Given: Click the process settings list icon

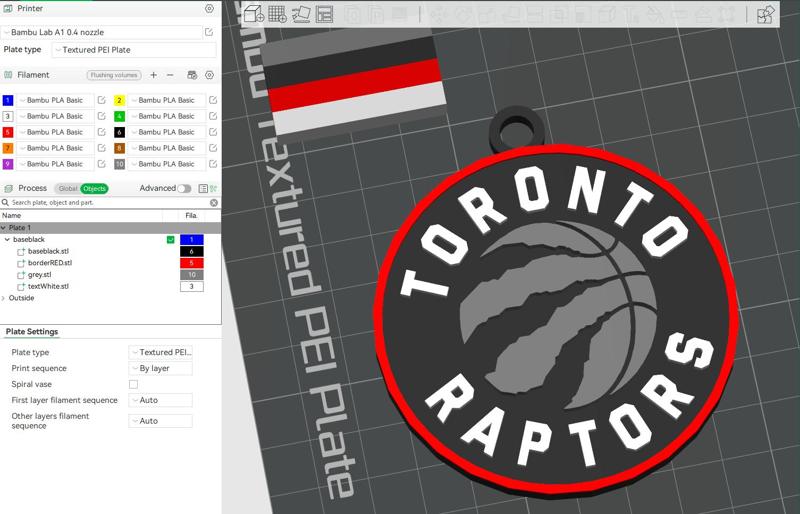Looking at the screenshot, I should pyautogui.click(x=203, y=188).
